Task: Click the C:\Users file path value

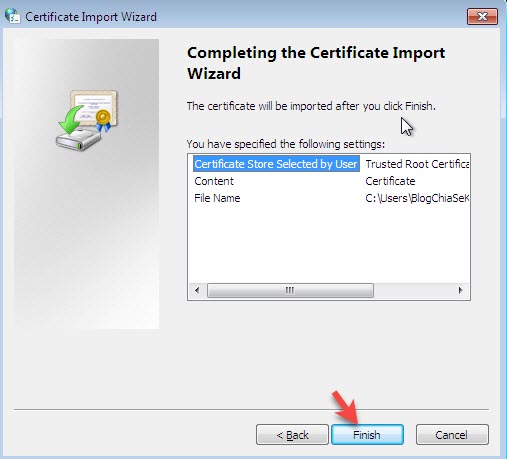Action: point(417,198)
